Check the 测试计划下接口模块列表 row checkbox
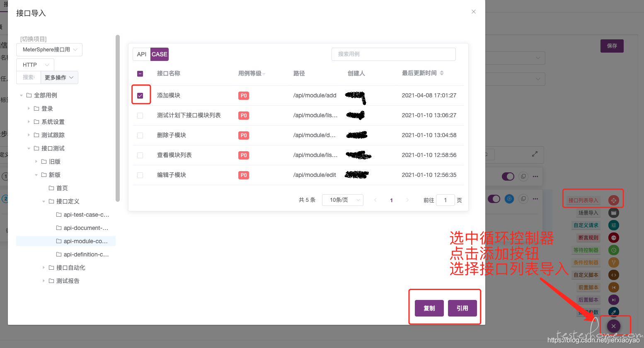Image resolution: width=644 pixels, height=348 pixels. click(140, 116)
